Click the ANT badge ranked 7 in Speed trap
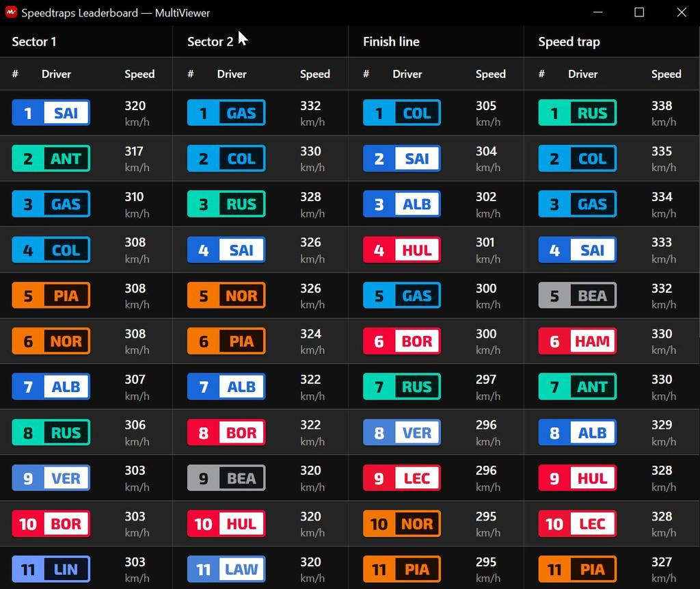 (577, 387)
